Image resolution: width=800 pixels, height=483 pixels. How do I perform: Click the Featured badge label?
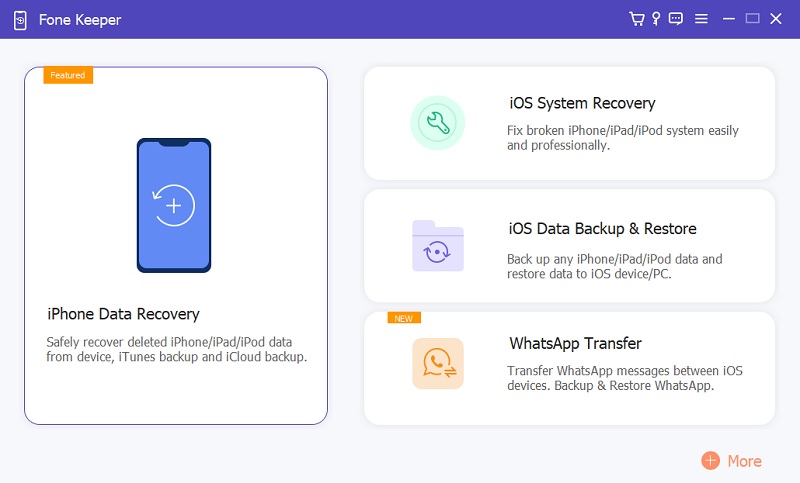pos(68,75)
